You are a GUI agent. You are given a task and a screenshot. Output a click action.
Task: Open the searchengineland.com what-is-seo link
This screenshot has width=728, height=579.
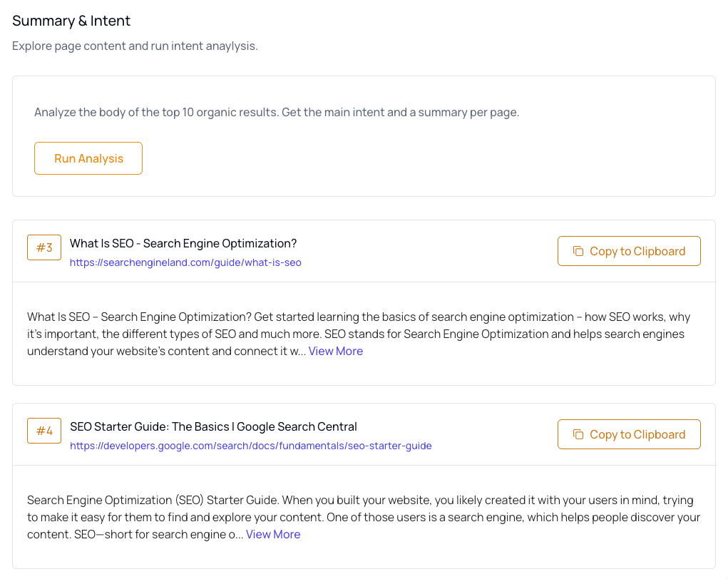point(185,262)
